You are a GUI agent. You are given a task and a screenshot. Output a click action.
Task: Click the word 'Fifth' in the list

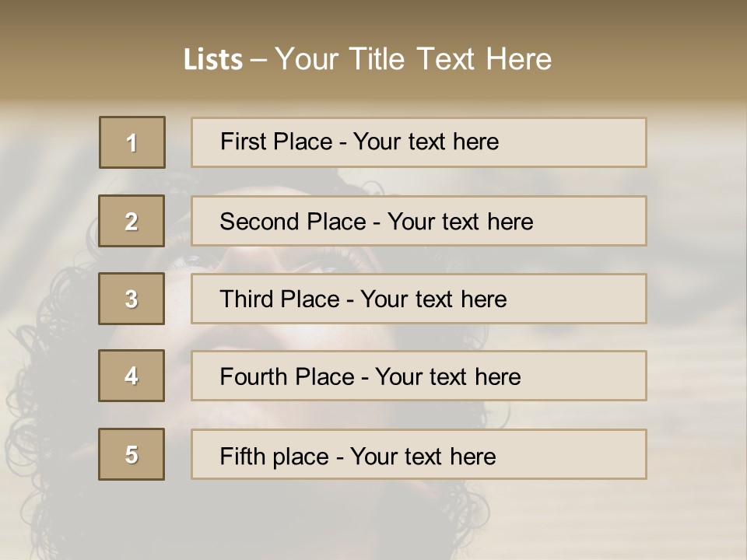[x=243, y=456]
